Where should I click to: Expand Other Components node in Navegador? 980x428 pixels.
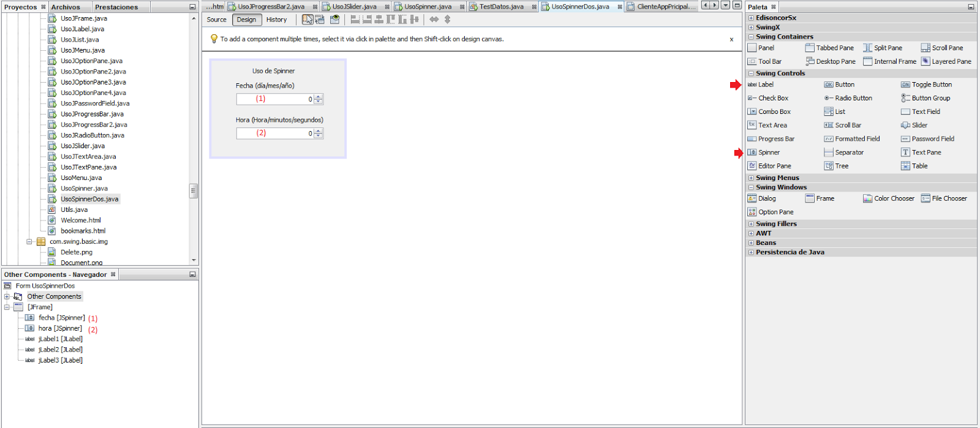[7, 296]
